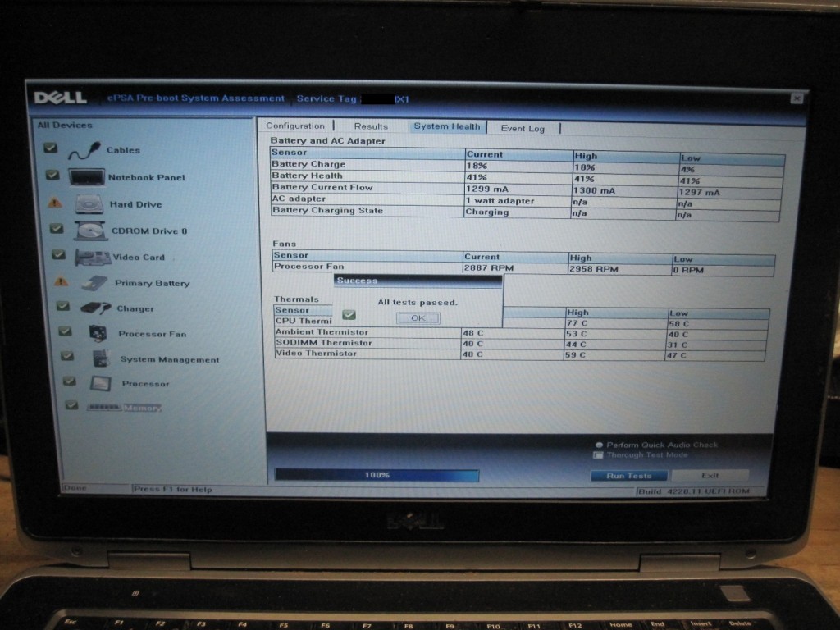Click the 100% progress bar

tap(377, 475)
